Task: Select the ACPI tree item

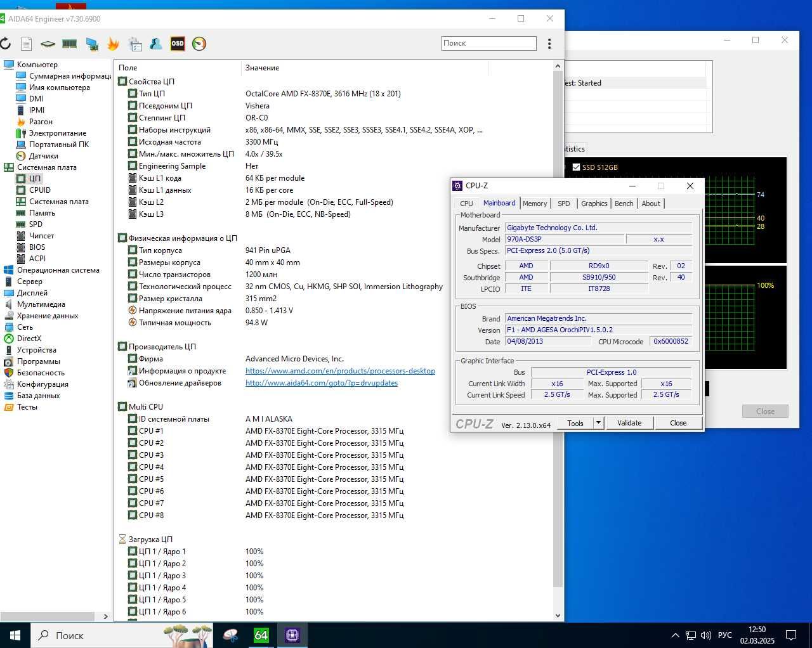Action: pos(37,259)
